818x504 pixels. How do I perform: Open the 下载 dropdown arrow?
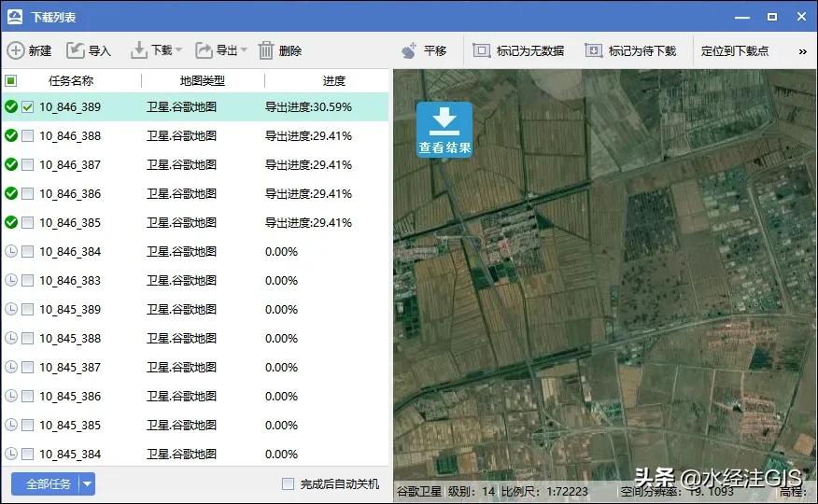click(x=179, y=50)
